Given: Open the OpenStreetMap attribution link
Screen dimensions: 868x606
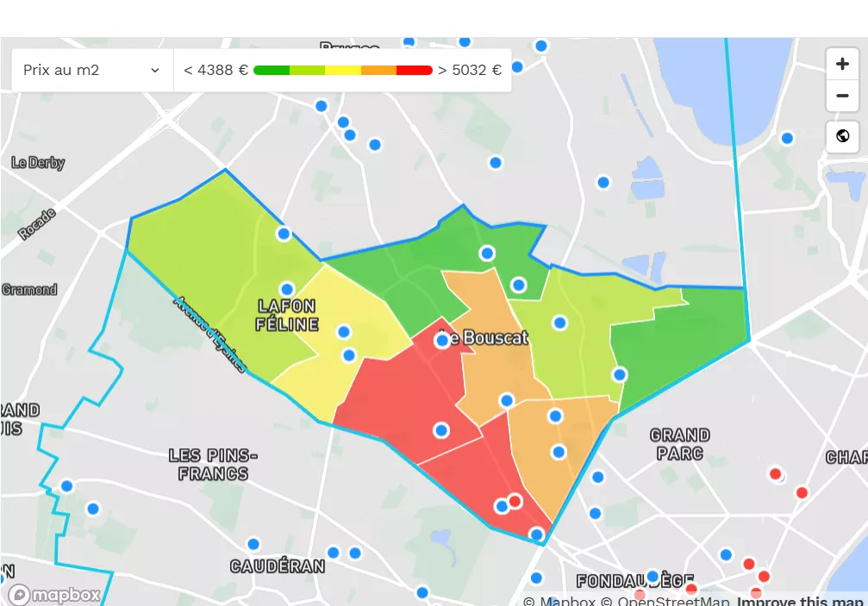Looking at the screenshot, I should coord(665,601).
